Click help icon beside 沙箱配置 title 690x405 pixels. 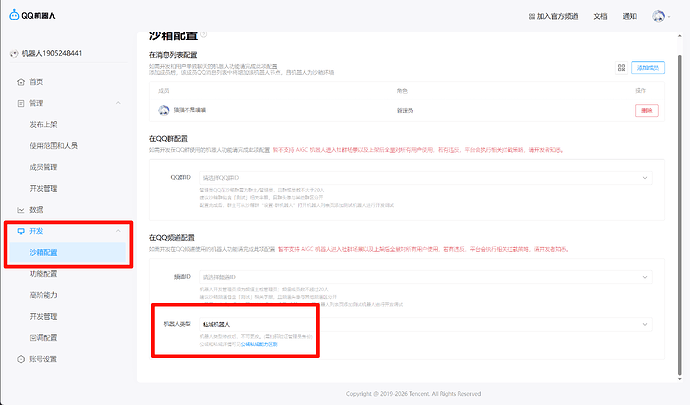(x=203, y=34)
